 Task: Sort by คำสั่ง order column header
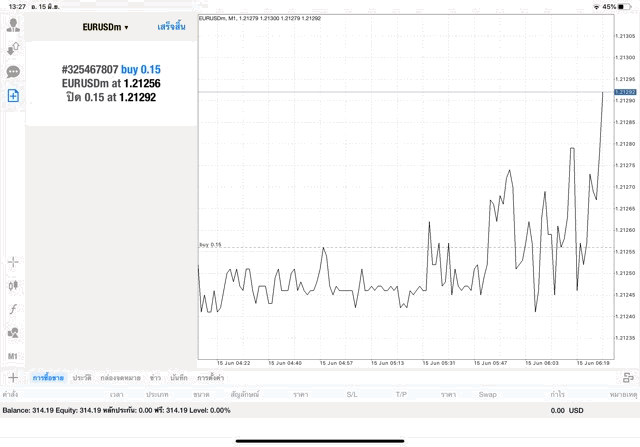click(10, 394)
